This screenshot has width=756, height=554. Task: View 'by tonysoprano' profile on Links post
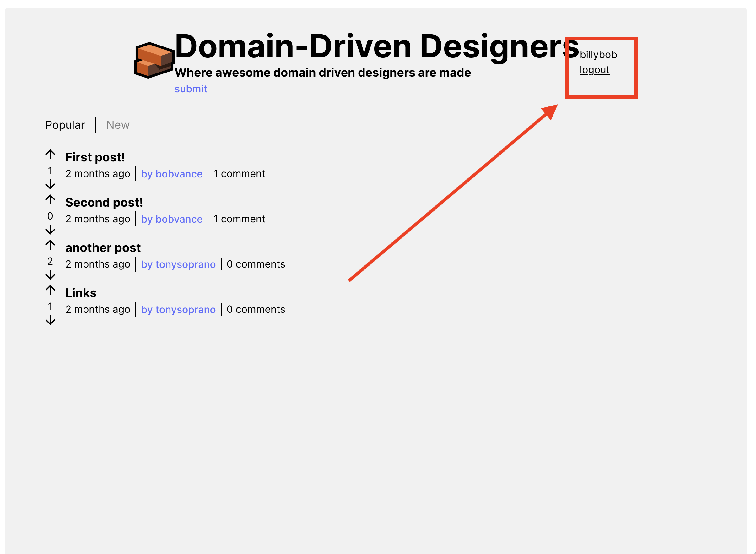pyautogui.click(x=178, y=310)
